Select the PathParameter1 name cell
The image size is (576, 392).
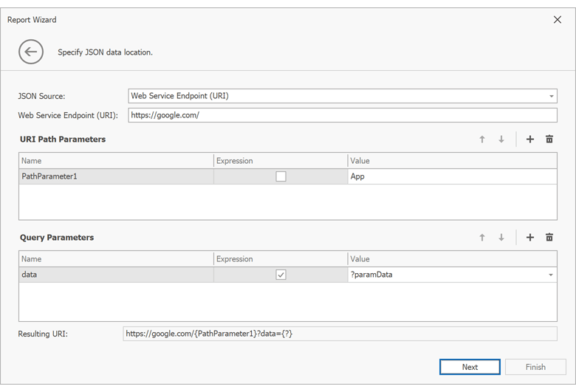116,176
